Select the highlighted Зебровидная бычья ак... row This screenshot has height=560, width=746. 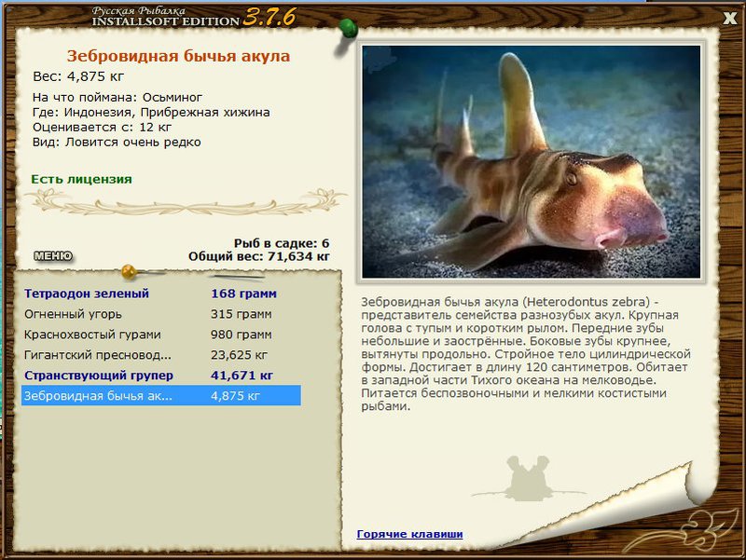161,395
